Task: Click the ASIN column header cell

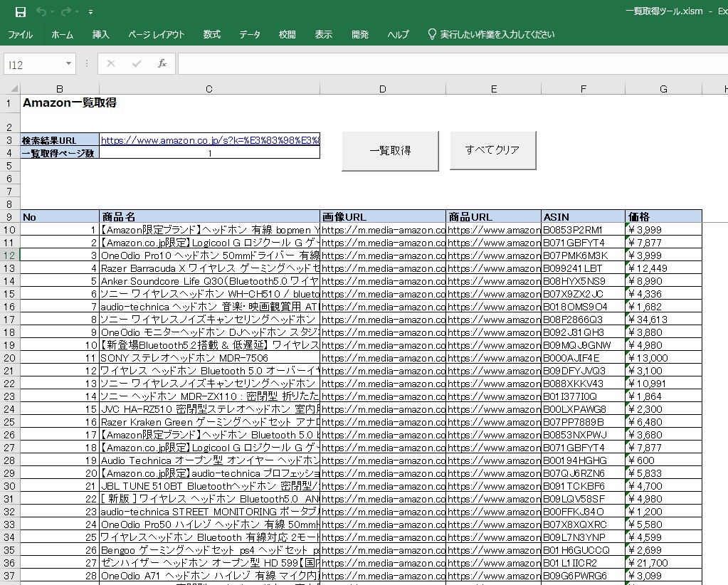Action: [583, 216]
